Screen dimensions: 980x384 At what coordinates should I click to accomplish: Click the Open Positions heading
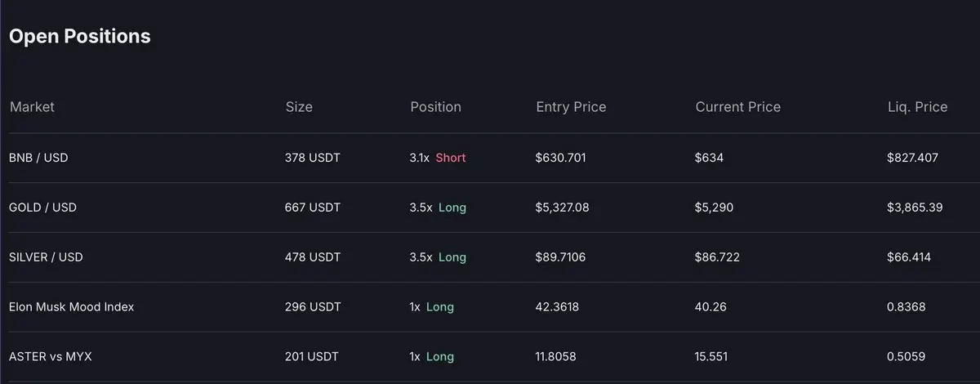tap(79, 37)
